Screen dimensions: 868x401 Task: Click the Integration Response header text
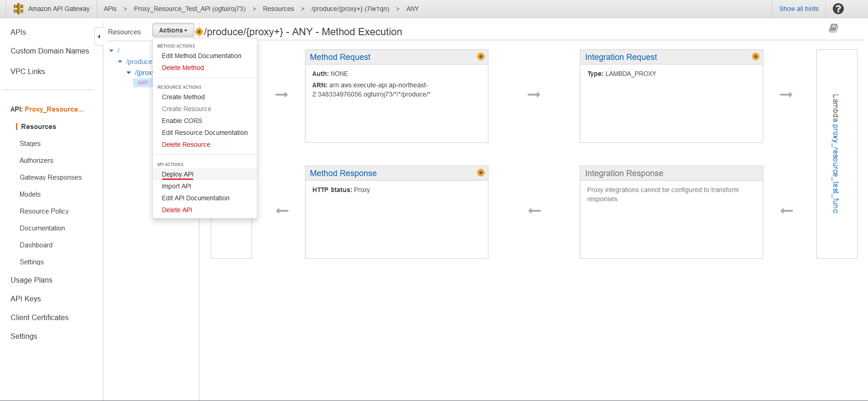click(624, 173)
